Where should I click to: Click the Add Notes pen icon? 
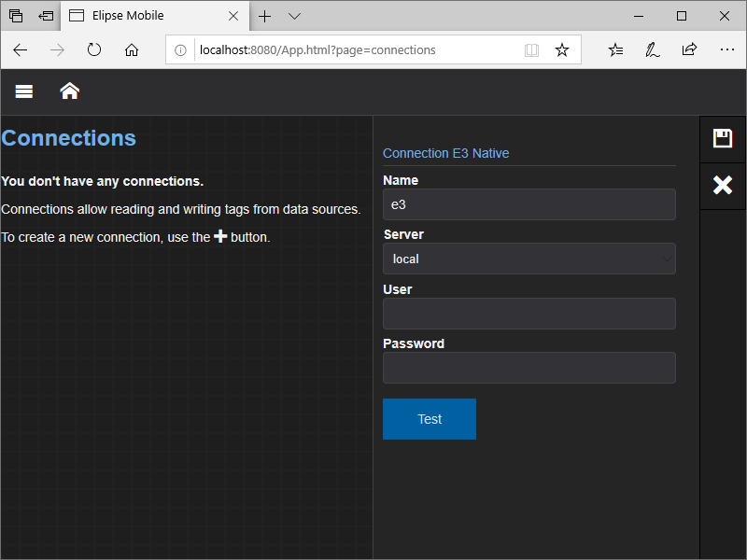coord(653,49)
